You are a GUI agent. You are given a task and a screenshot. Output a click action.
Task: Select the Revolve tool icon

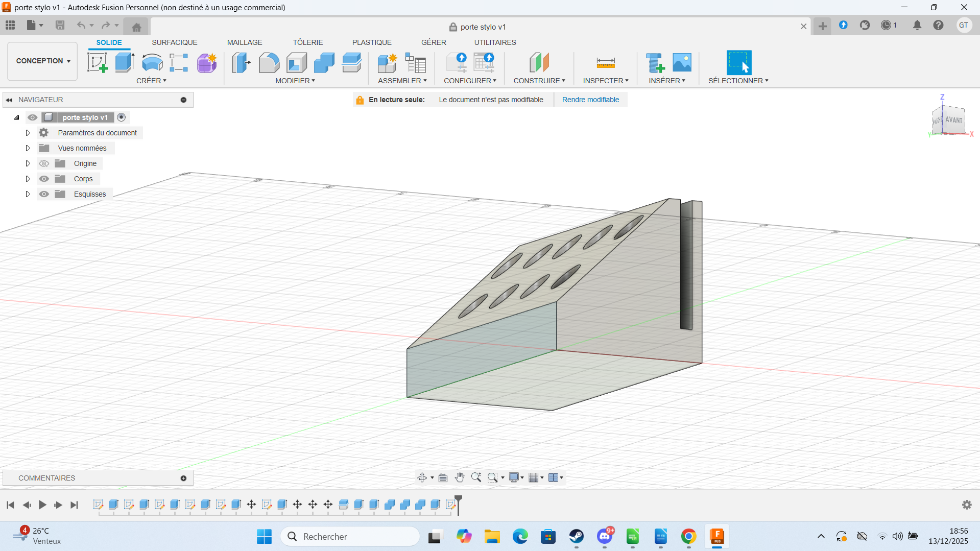point(152,63)
